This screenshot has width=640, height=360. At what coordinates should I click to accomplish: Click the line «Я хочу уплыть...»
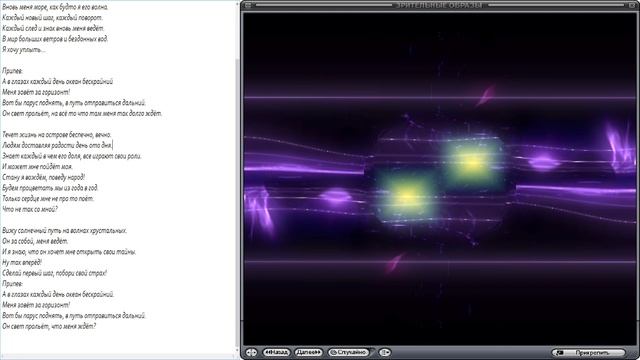point(23,49)
